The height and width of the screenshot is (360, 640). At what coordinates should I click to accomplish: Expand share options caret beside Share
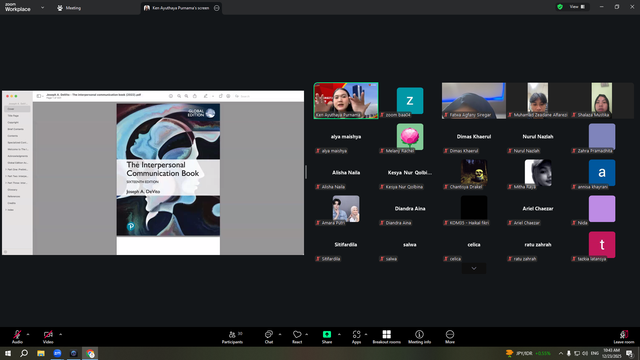339,334
